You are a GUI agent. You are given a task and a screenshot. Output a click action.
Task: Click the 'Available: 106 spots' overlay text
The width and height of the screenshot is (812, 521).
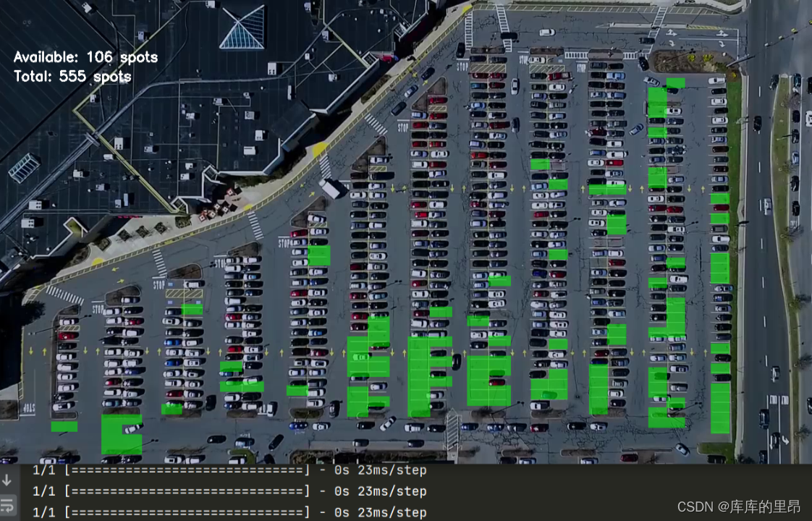point(85,57)
